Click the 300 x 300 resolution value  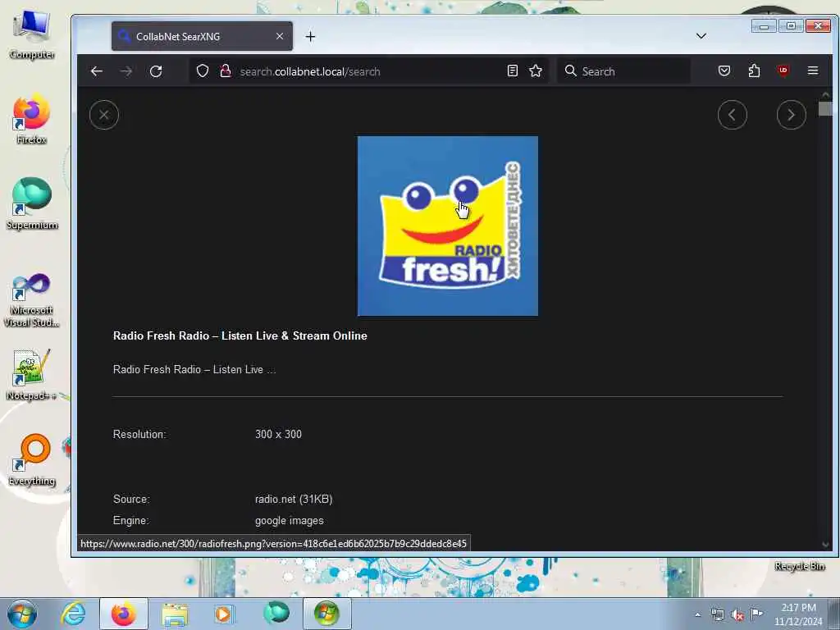click(x=279, y=435)
